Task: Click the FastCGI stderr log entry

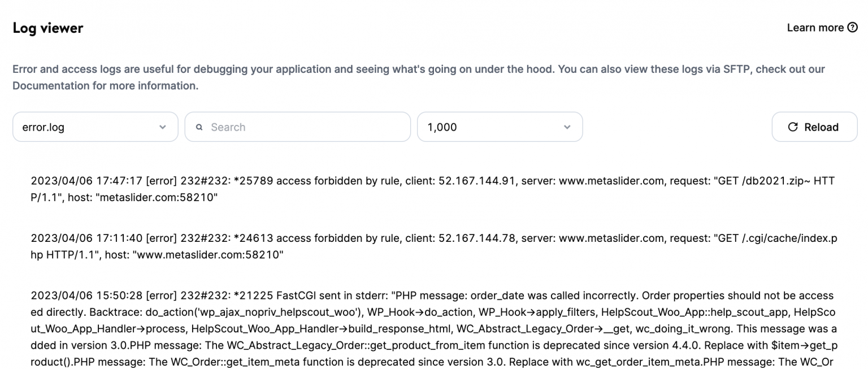Action: 429,328
